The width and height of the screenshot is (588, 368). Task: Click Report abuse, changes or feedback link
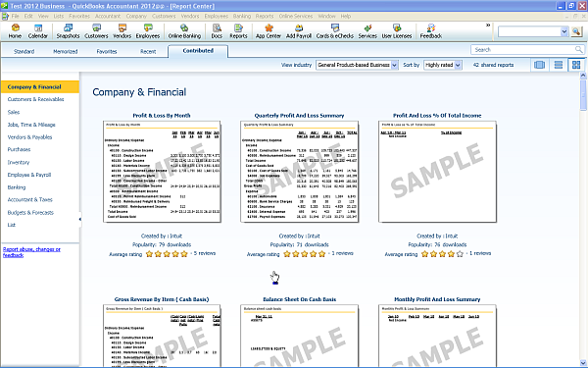(31, 252)
